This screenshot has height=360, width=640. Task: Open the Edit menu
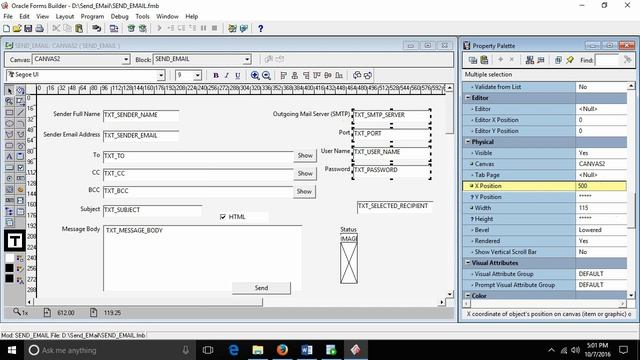tap(24, 16)
